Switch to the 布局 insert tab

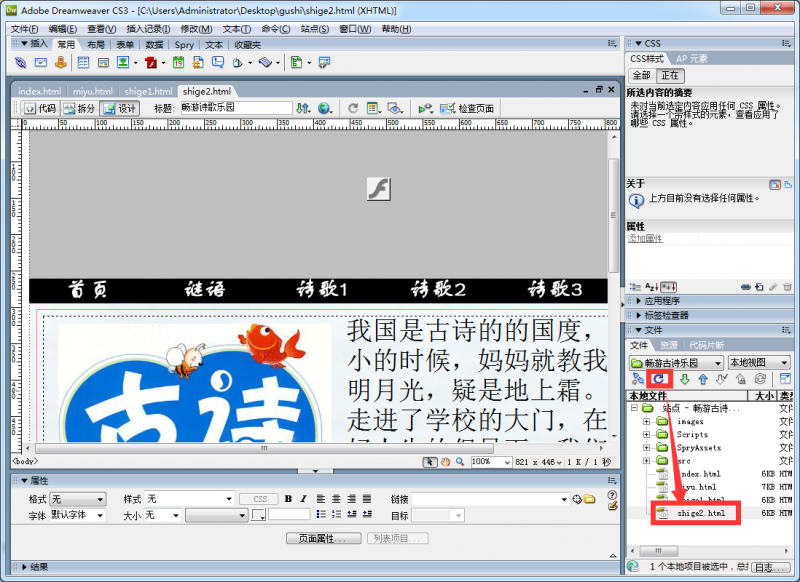[x=96, y=45]
